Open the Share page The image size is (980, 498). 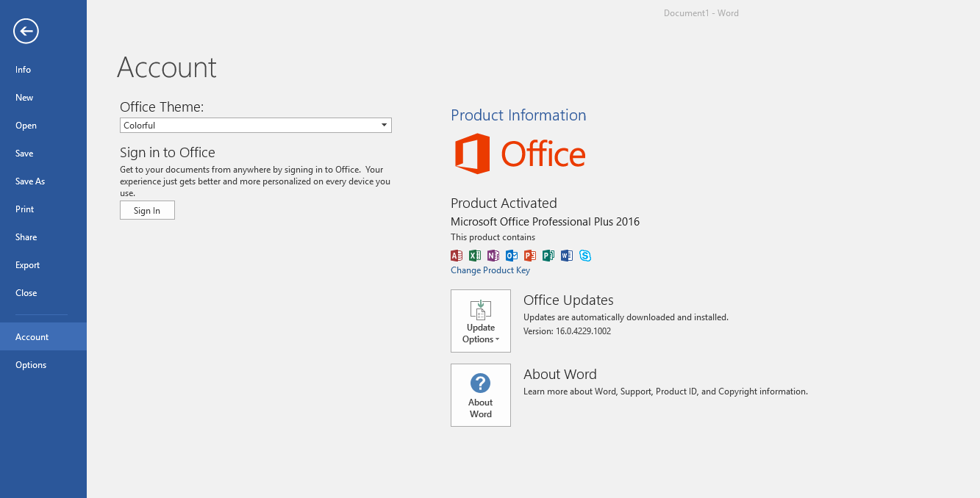[43, 237]
